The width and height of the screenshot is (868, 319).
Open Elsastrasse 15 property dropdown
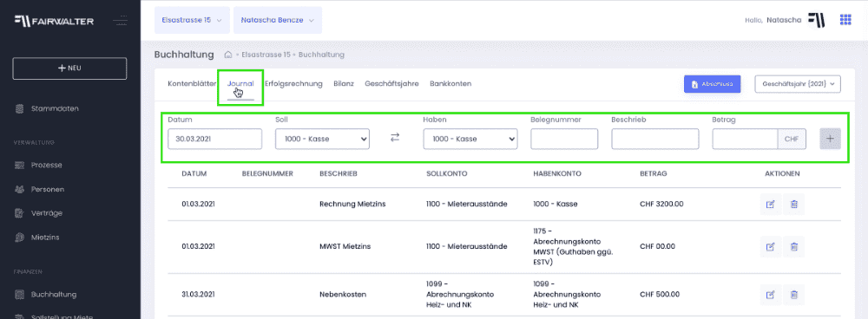[x=192, y=20]
